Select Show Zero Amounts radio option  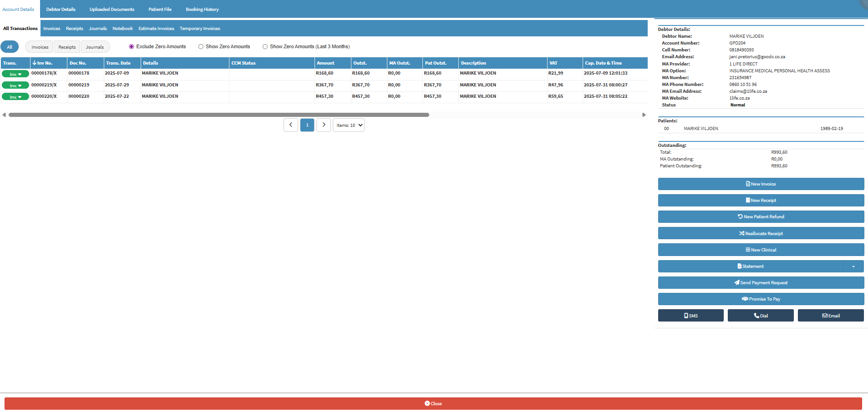pyautogui.click(x=201, y=47)
